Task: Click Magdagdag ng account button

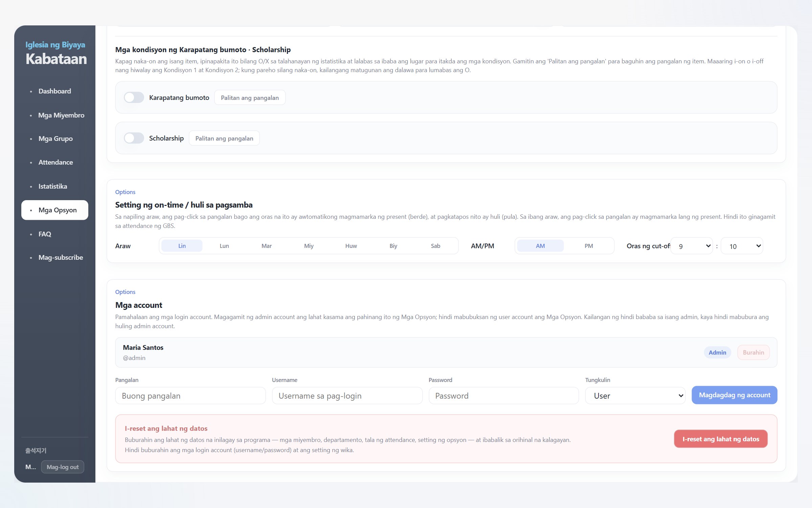Action: (735, 395)
